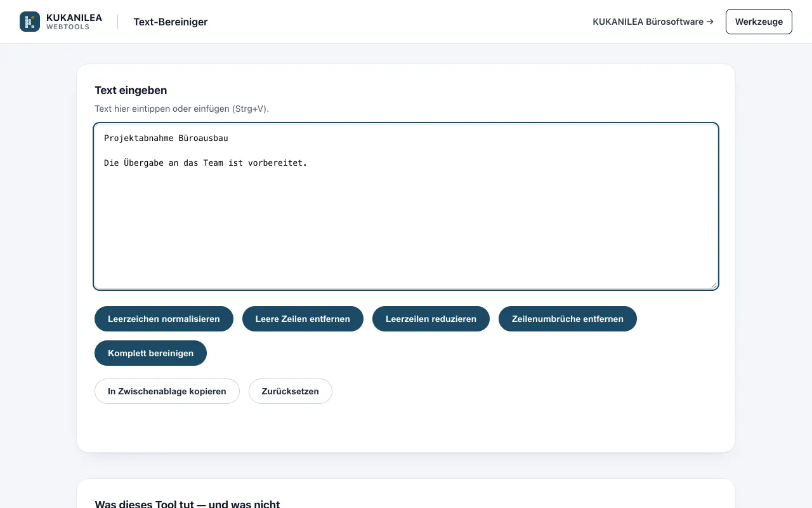The image size is (812, 508).
Task: Click the line 'Projektabnahme Büroausbau'
Action: coord(166,138)
